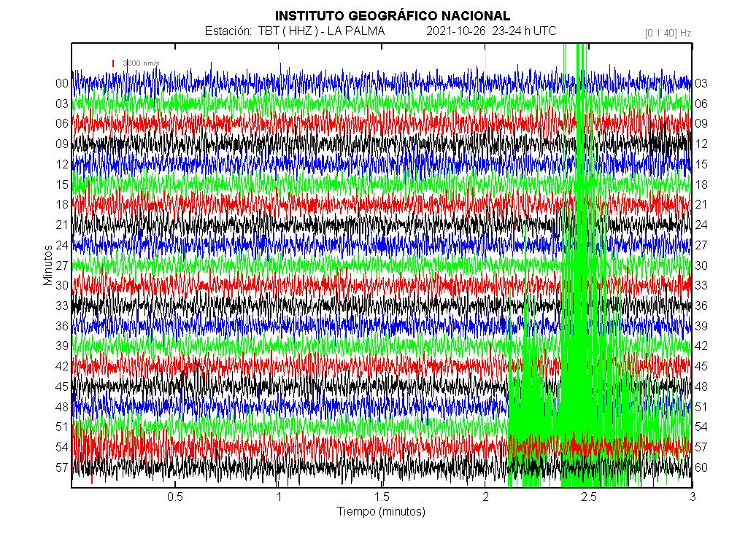Select the '30' end-minute label on right axis
This screenshot has width=748, height=560.
coord(701,265)
